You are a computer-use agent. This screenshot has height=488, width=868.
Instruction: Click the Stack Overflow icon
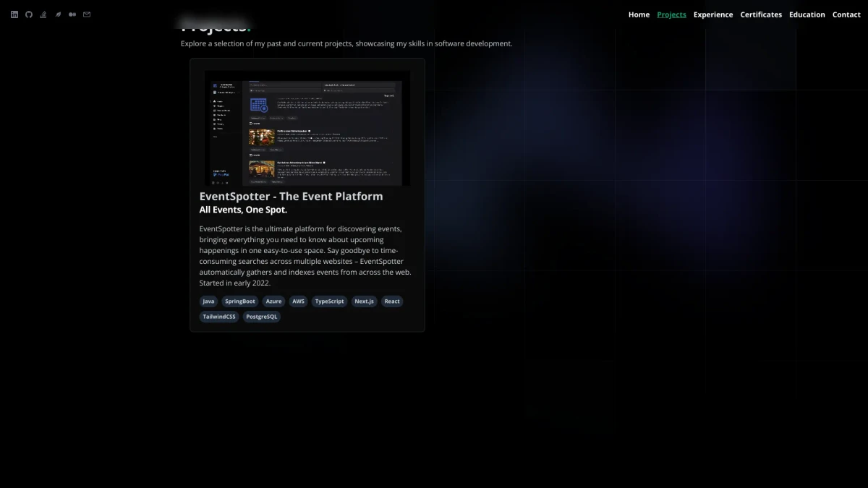pyautogui.click(x=43, y=14)
